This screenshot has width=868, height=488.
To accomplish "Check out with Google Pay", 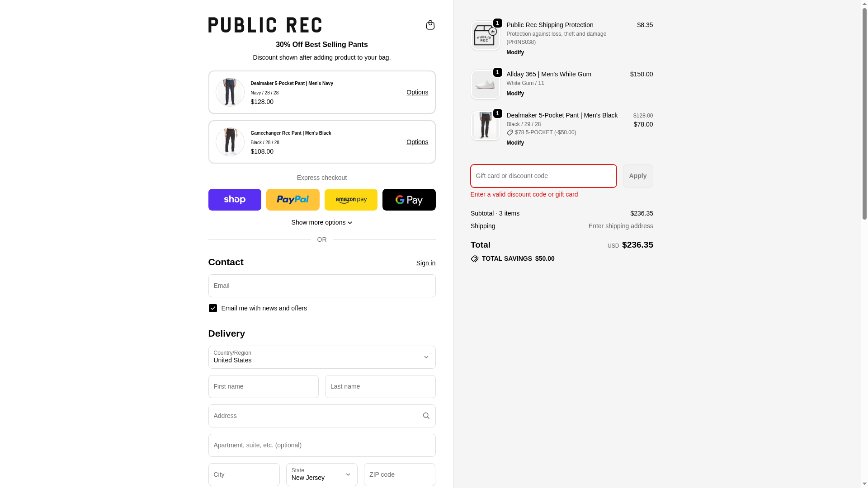I will tap(409, 200).
